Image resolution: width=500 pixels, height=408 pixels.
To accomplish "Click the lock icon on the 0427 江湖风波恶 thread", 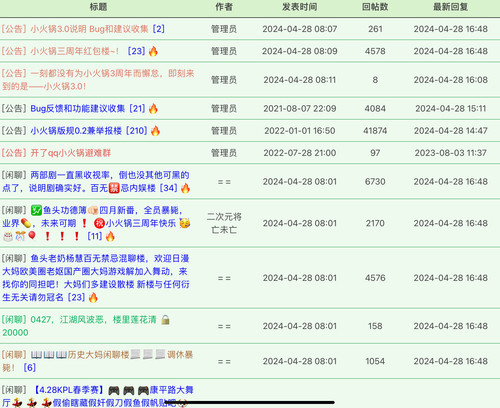I will click(165, 320).
